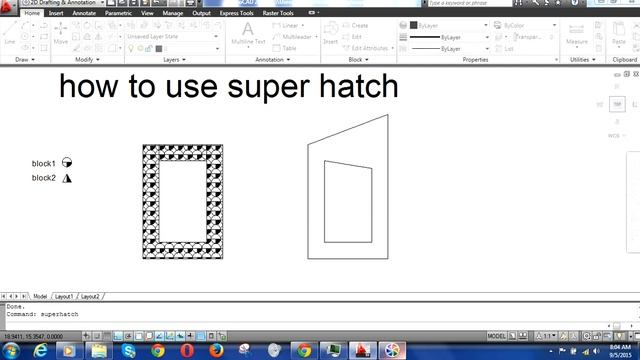Expand the Utilities panel
Viewport: 640px width, 360px height.
[x=582, y=60]
